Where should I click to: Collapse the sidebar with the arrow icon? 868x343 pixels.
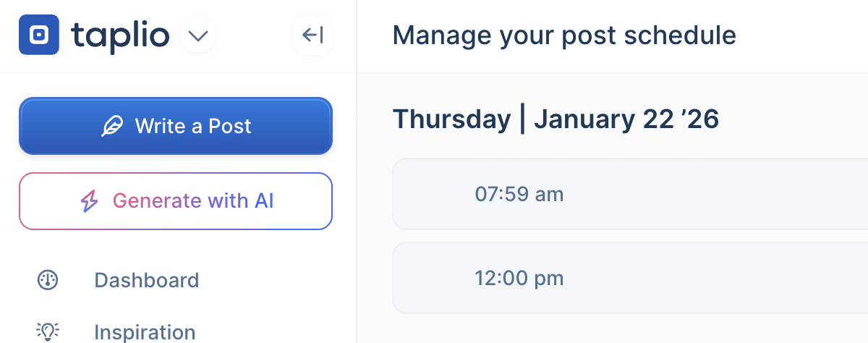click(312, 35)
